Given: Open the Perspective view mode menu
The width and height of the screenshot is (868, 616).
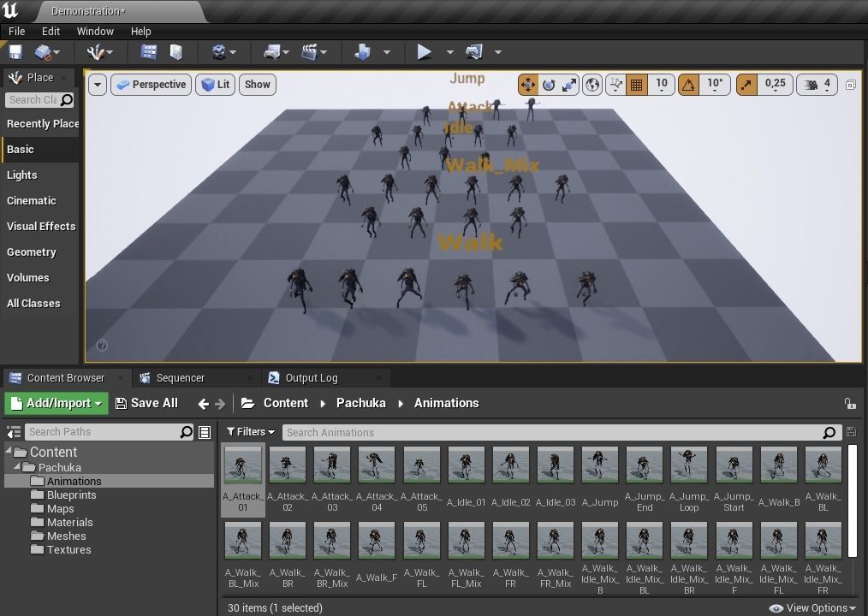Looking at the screenshot, I should click(x=152, y=85).
